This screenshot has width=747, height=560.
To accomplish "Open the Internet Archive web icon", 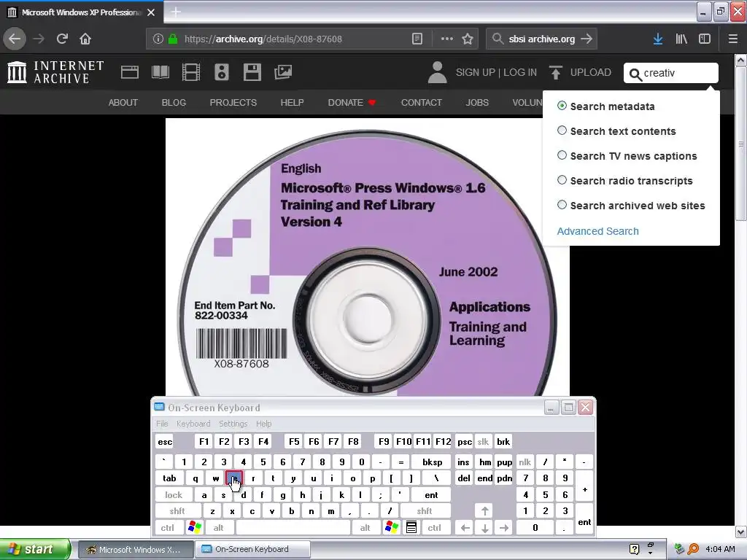I will pos(130,72).
